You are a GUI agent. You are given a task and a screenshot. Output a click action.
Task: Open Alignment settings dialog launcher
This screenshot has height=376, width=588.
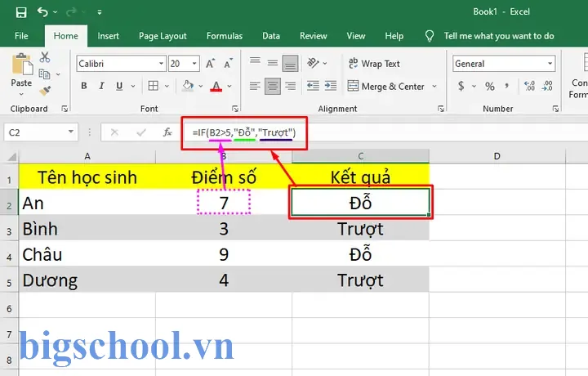point(441,109)
